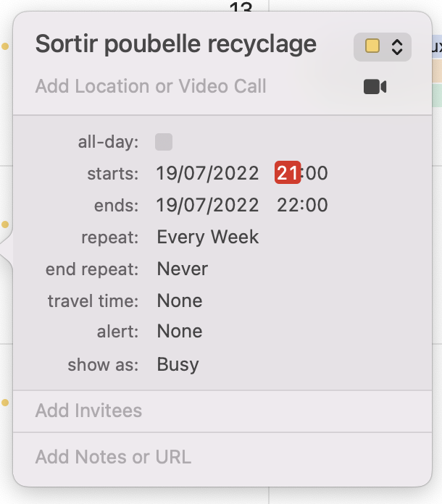Open the end repeat Never dropdown
This screenshot has width=442, height=504.
(182, 269)
